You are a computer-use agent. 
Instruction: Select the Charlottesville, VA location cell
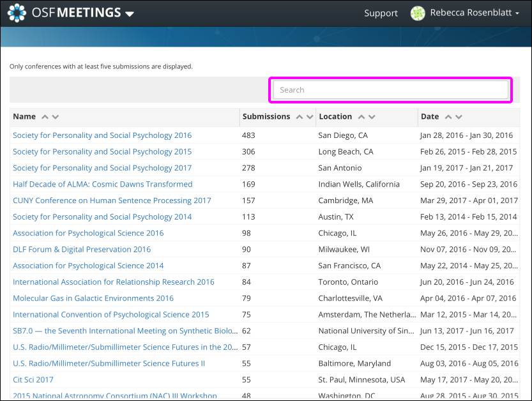point(351,298)
